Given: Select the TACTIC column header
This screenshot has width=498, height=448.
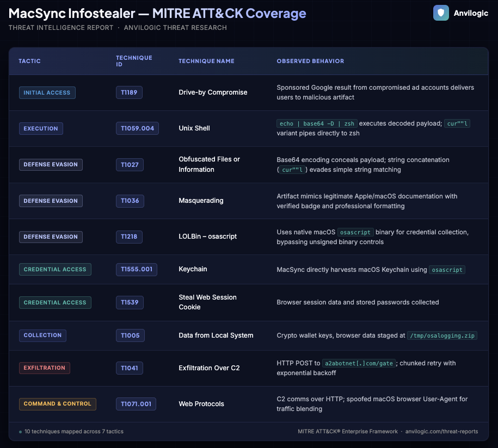Looking at the screenshot, I should (x=29, y=61).
